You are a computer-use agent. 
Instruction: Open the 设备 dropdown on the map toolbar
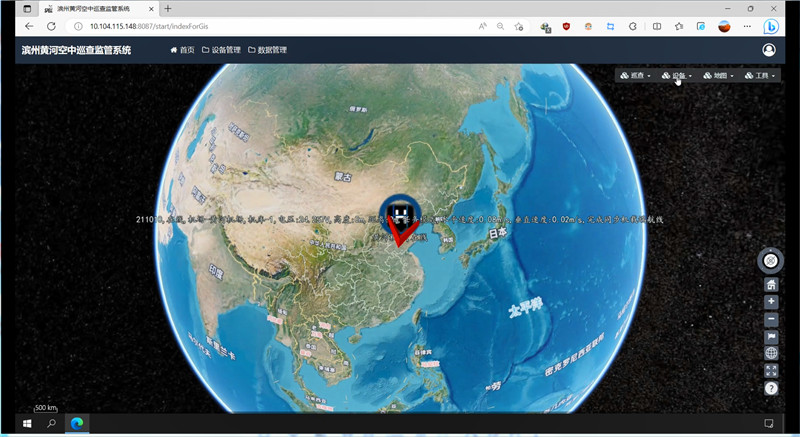(x=677, y=75)
